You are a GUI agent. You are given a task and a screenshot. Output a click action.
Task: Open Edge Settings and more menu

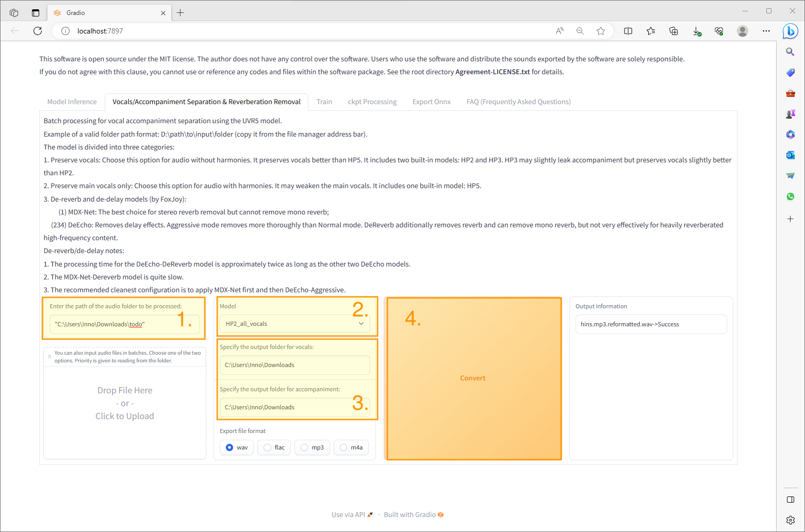[x=766, y=31]
